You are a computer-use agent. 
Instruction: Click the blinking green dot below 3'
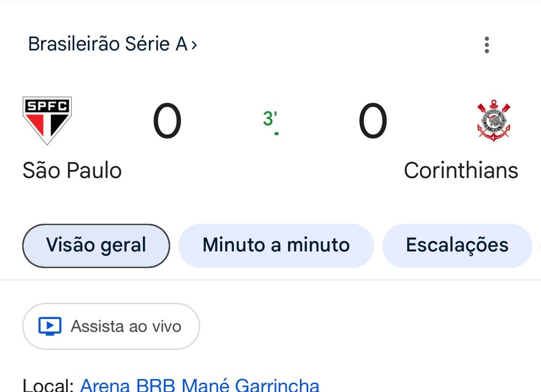tap(276, 133)
